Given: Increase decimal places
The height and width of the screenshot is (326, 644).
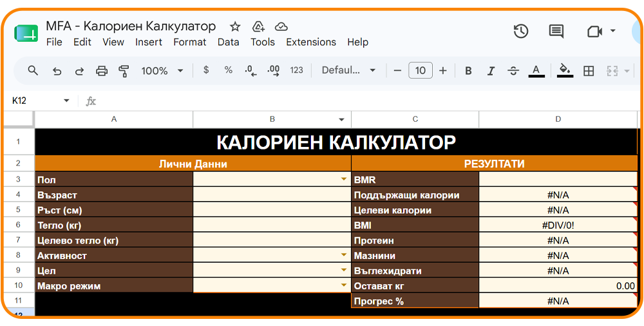Looking at the screenshot, I should click(x=273, y=71).
